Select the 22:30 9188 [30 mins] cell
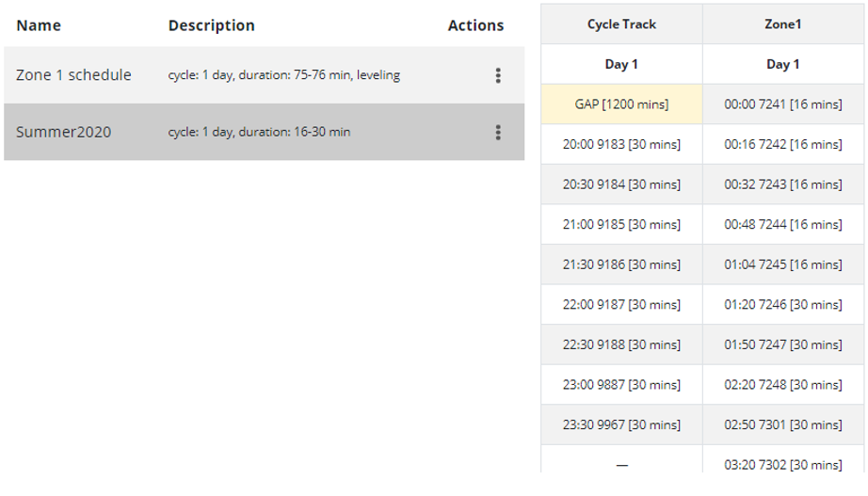 tap(621, 344)
